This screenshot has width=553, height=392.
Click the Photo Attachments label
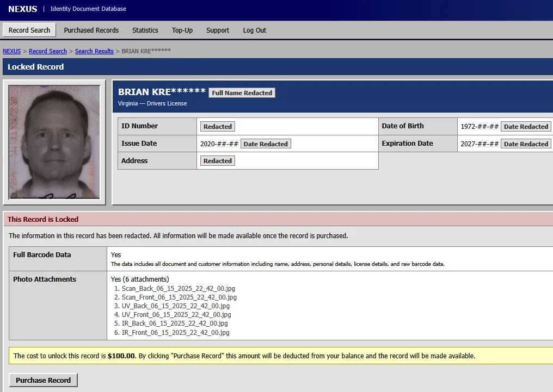click(45, 279)
